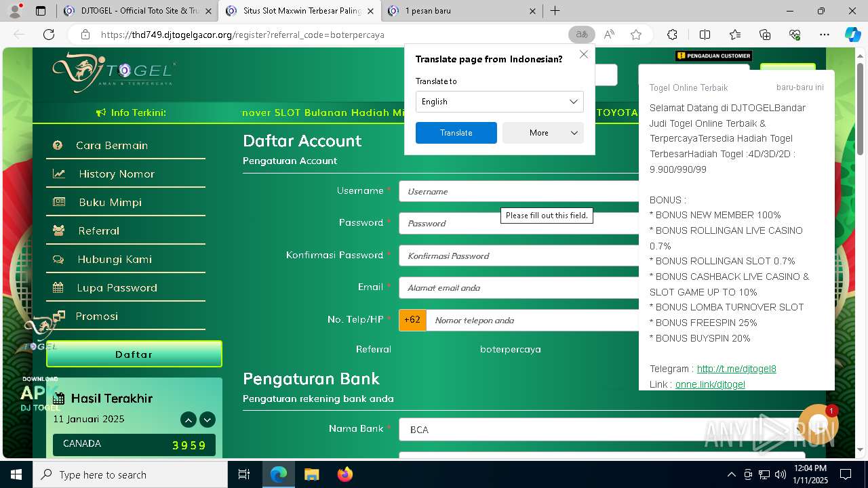Focus the Email address field

[x=519, y=287]
